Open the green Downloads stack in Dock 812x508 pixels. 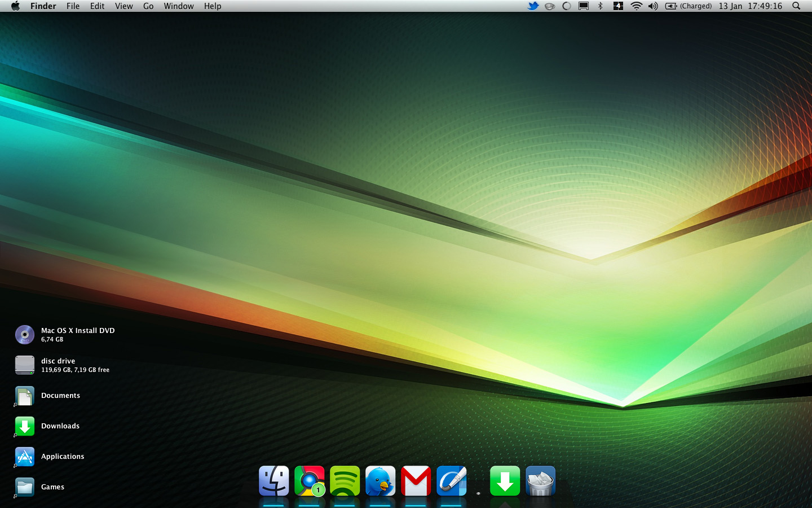click(x=505, y=481)
